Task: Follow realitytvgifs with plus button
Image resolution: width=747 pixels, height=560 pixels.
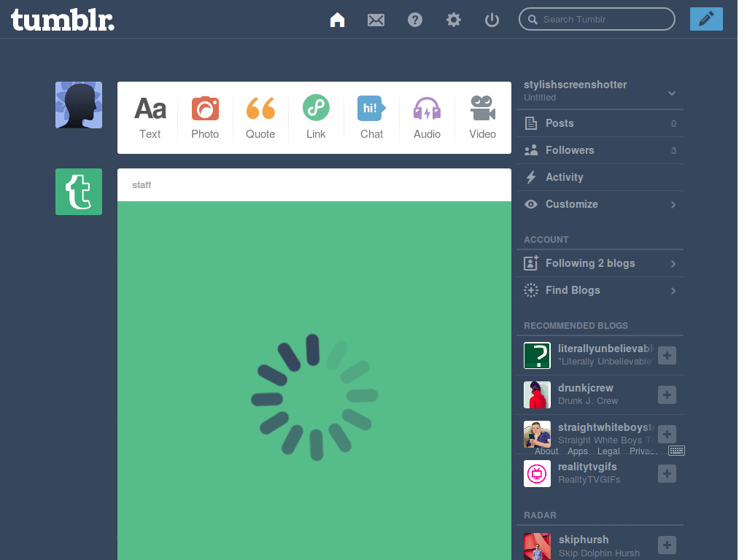Action: point(667,473)
